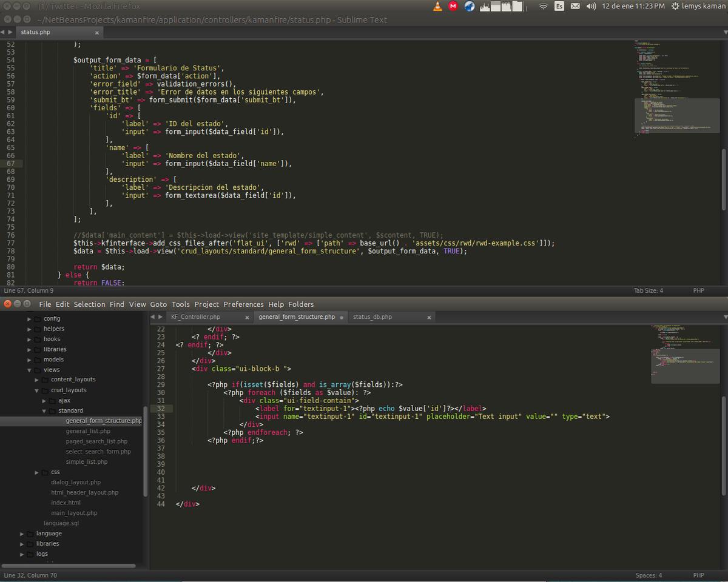Expand the libraries folder arrow under hooks
The width and height of the screenshot is (728, 582).
click(29, 349)
